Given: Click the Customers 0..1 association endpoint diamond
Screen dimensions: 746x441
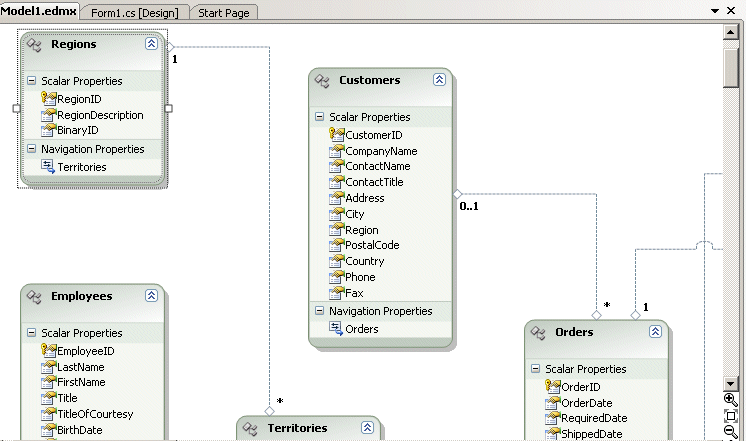Looking at the screenshot, I should click(457, 194).
